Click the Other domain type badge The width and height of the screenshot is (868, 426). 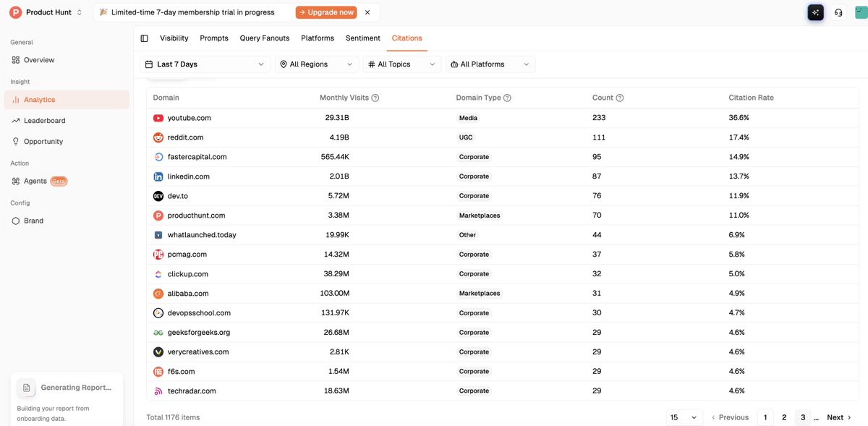[467, 235]
